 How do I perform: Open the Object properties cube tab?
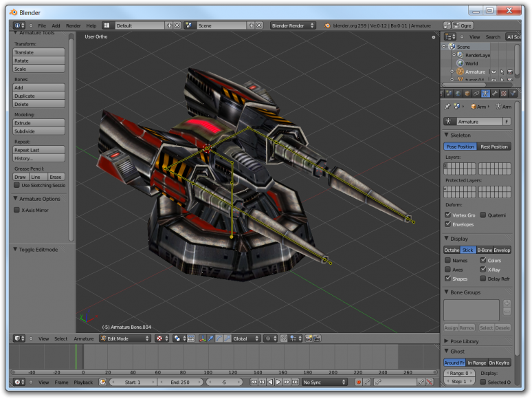(x=467, y=94)
